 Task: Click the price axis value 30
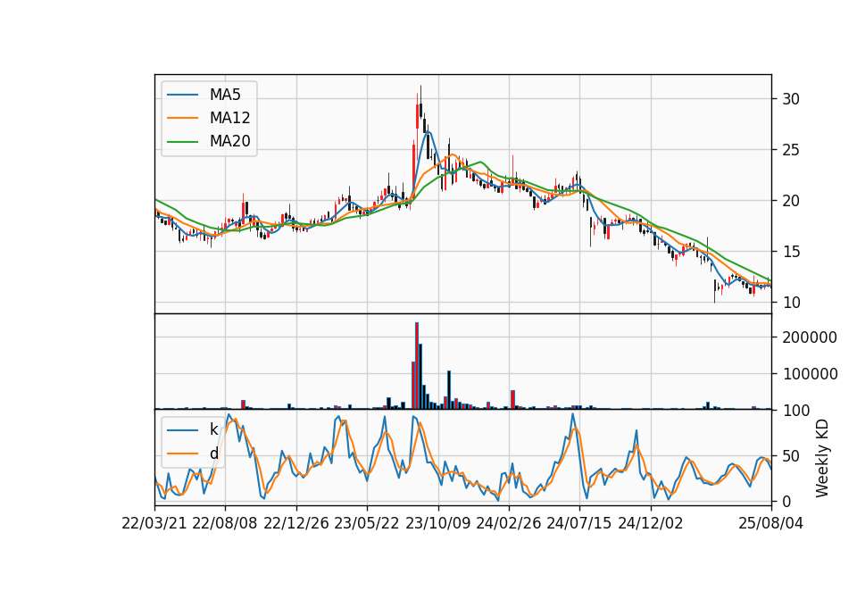(791, 99)
